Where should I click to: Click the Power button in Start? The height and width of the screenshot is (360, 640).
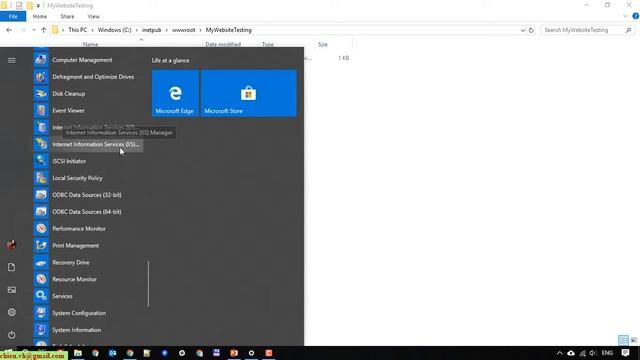[x=11, y=335]
